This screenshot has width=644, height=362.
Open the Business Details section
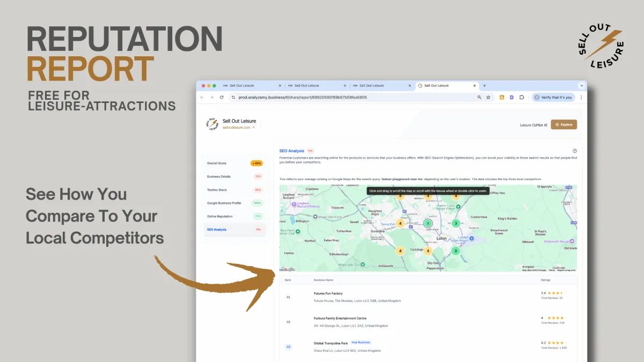coord(235,176)
